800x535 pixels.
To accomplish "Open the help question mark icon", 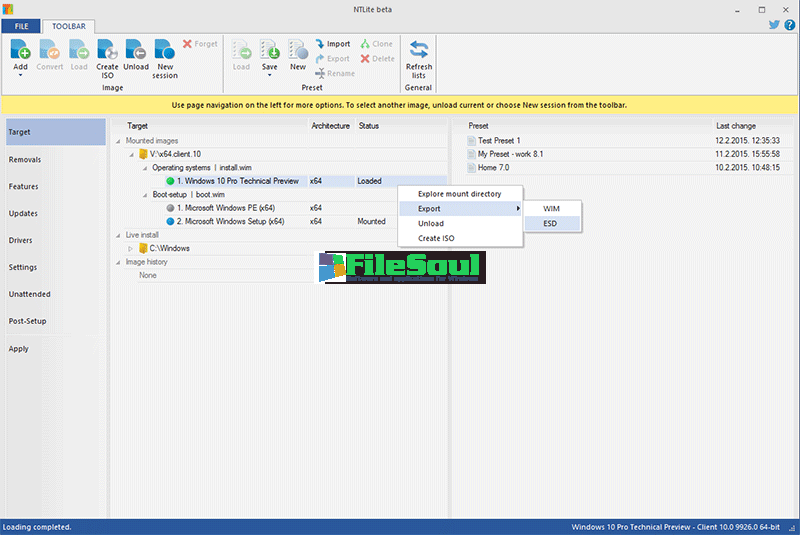I will click(789, 25).
